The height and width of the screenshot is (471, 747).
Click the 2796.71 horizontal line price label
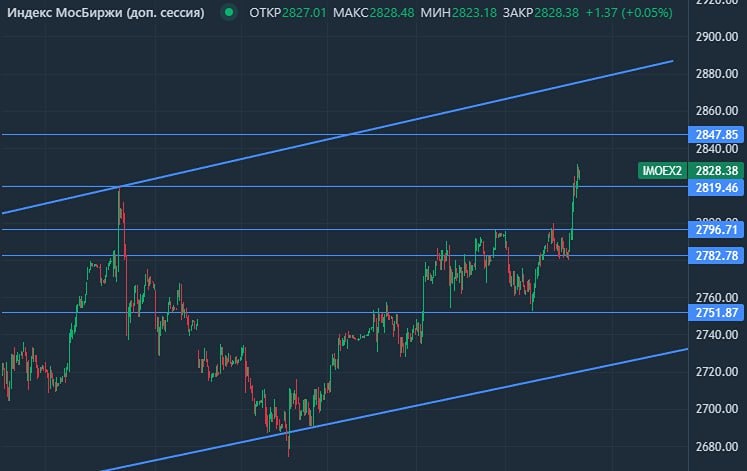716,230
